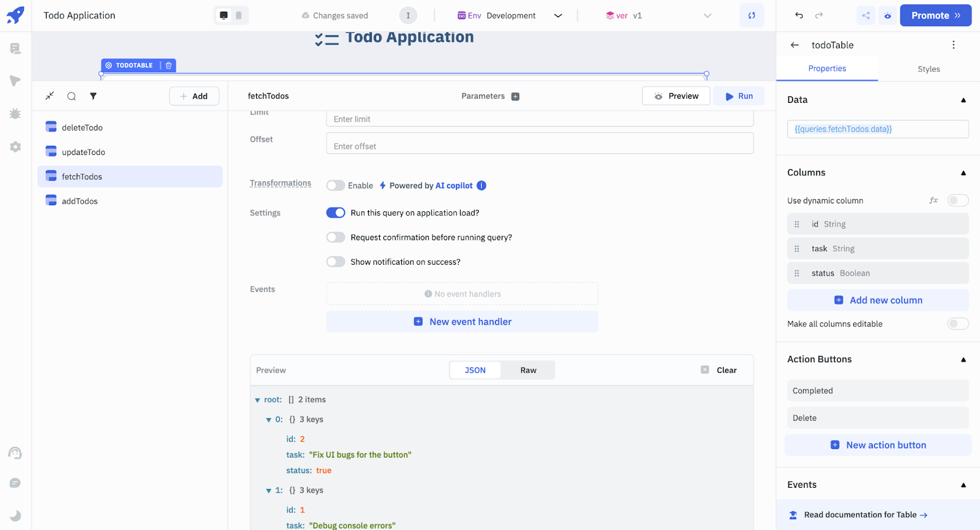The width and height of the screenshot is (980, 530).
Task: Open todoTable three-dot options menu
Action: pos(953,45)
